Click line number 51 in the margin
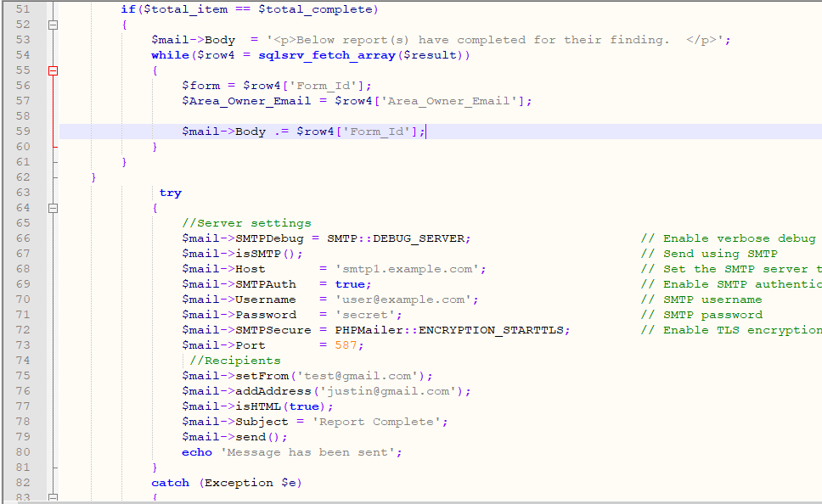The height and width of the screenshot is (504, 822). coord(23,9)
